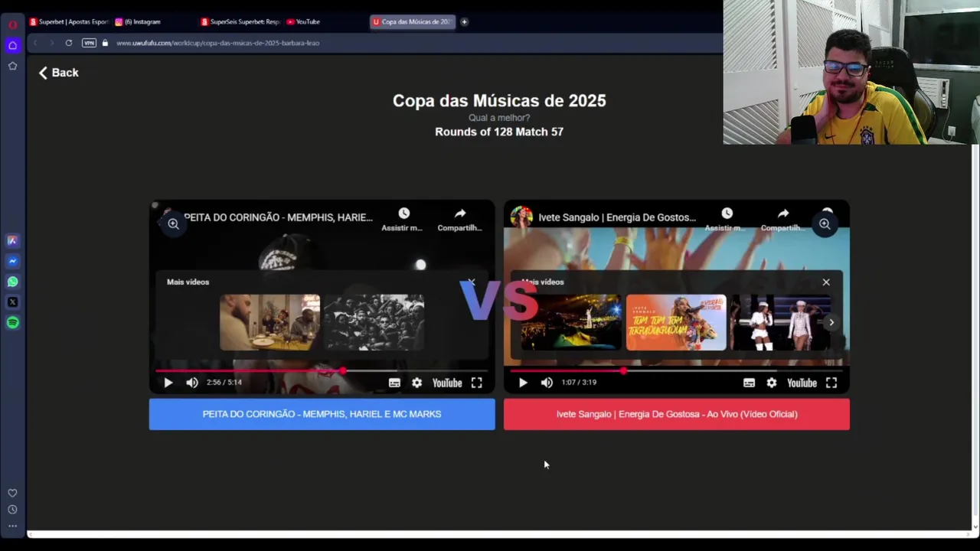Vote for Ivete Sangalo red button
The image size is (980, 551).
coord(677,414)
